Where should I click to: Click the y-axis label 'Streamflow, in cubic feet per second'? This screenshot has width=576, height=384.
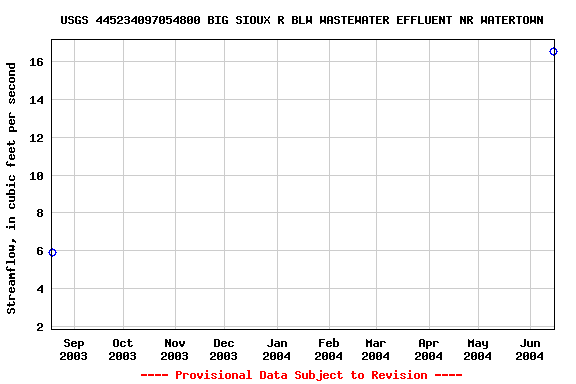click(x=11, y=188)
